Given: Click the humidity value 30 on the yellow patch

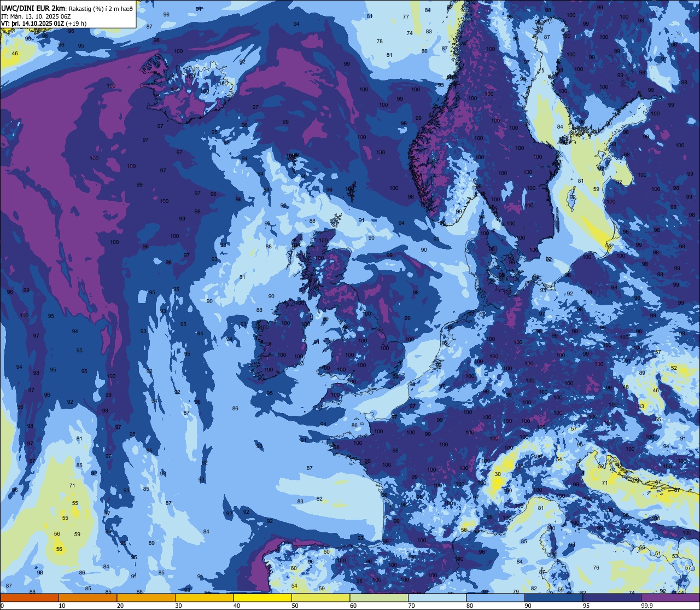Looking at the screenshot, I should (x=498, y=474).
